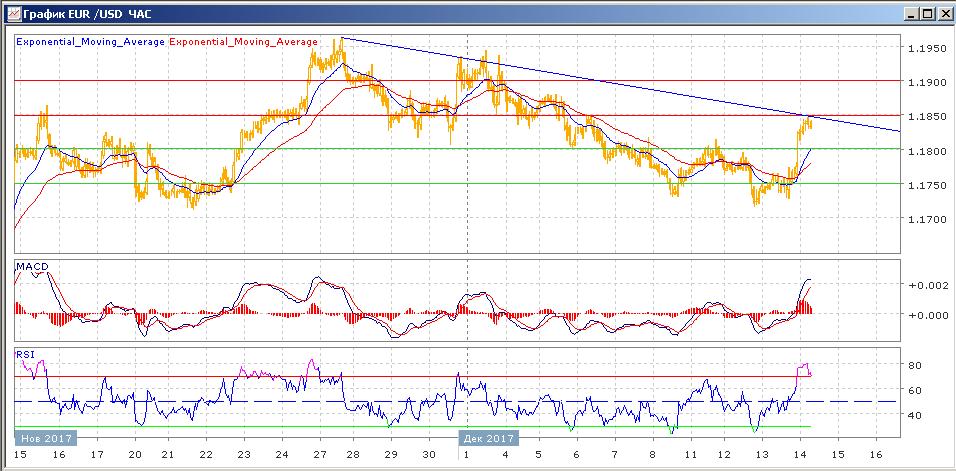Click the blue Exponential_Moving_Average legend label
The height and width of the screenshot is (471, 956).
(90, 42)
